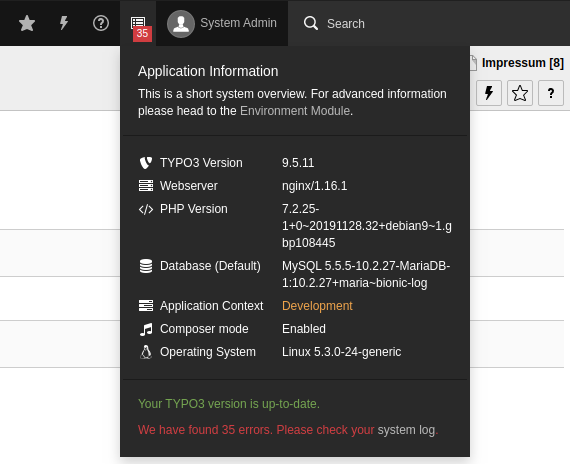Open the flush caches lightning icon
This screenshot has height=464, width=570.
pos(64,23)
